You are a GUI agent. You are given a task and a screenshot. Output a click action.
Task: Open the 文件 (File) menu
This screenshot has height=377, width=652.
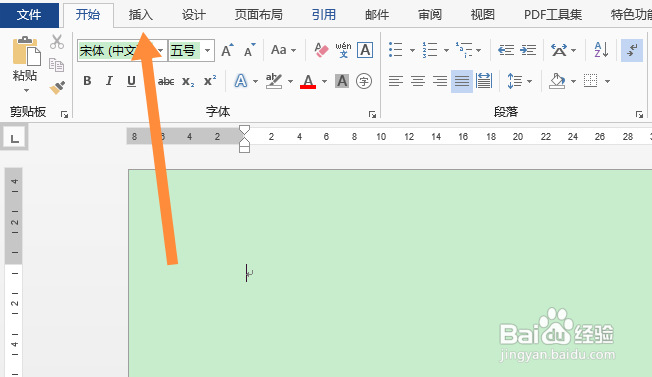click(x=29, y=15)
